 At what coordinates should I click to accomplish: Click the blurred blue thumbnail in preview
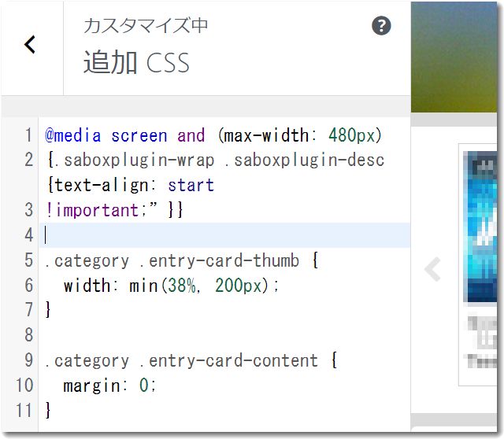482,227
